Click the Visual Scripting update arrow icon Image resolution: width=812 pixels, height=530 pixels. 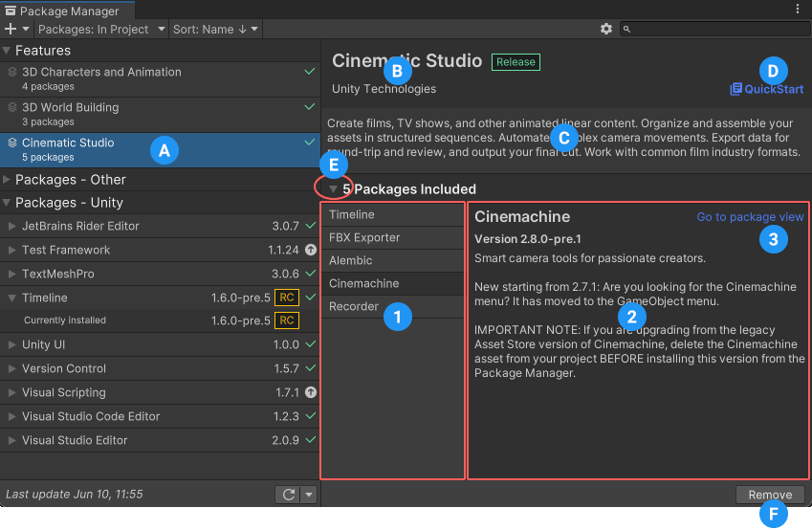click(x=310, y=392)
